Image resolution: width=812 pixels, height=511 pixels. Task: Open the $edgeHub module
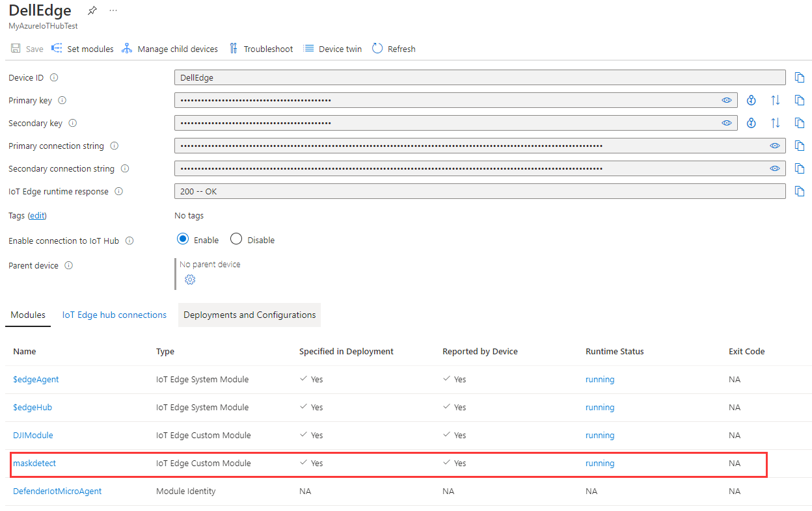coord(33,407)
